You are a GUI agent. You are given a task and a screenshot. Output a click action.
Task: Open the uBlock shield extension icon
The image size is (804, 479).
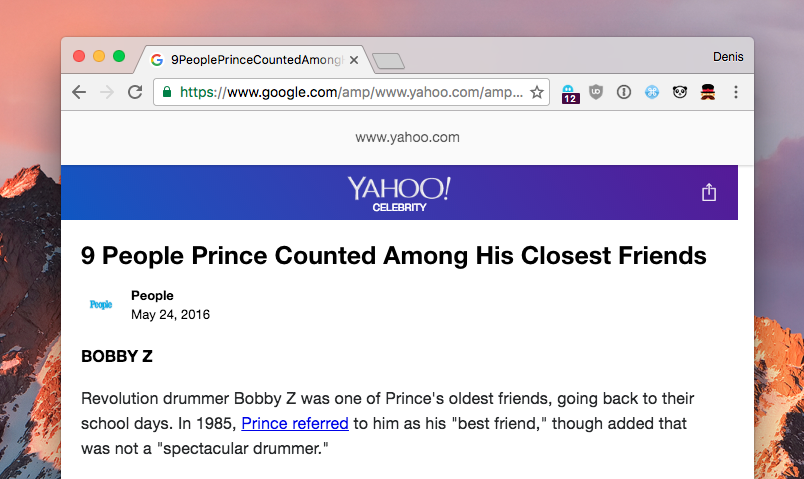(x=596, y=92)
